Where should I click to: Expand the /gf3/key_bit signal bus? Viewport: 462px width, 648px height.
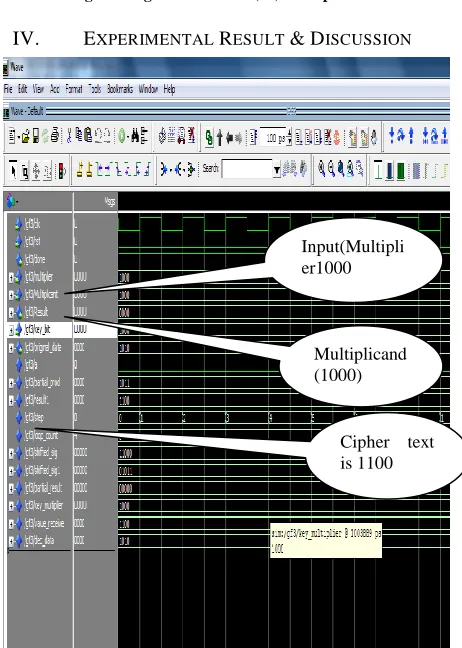tap(12, 330)
